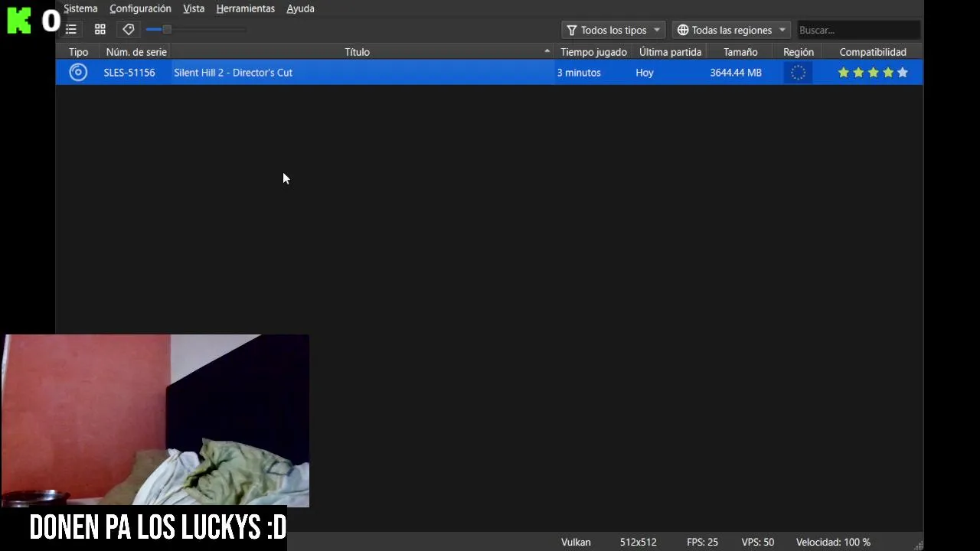980x551 pixels.
Task: Click the globe icon in regions filter
Action: click(683, 30)
